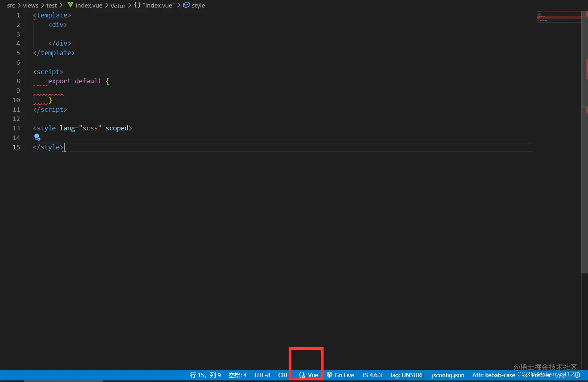Click the closing </script> tag

[x=50, y=109]
